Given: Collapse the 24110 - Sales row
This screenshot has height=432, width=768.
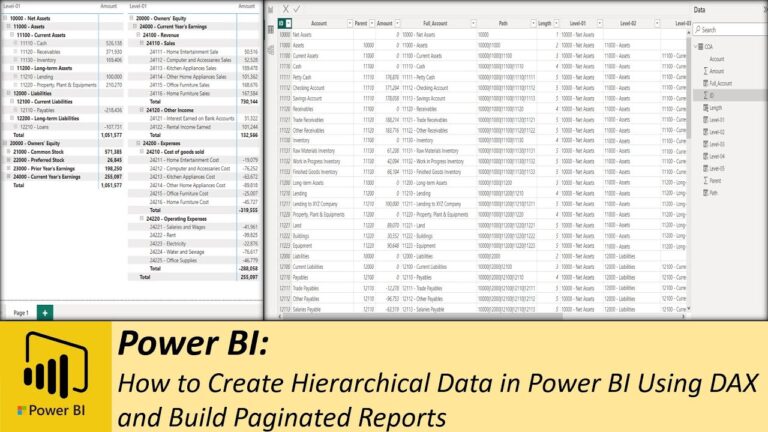Looking at the screenshot, I should tap(142, 43).
